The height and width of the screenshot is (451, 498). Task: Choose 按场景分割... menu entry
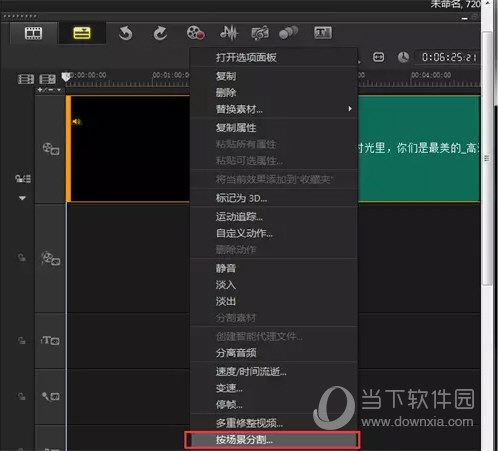(274, 440)
